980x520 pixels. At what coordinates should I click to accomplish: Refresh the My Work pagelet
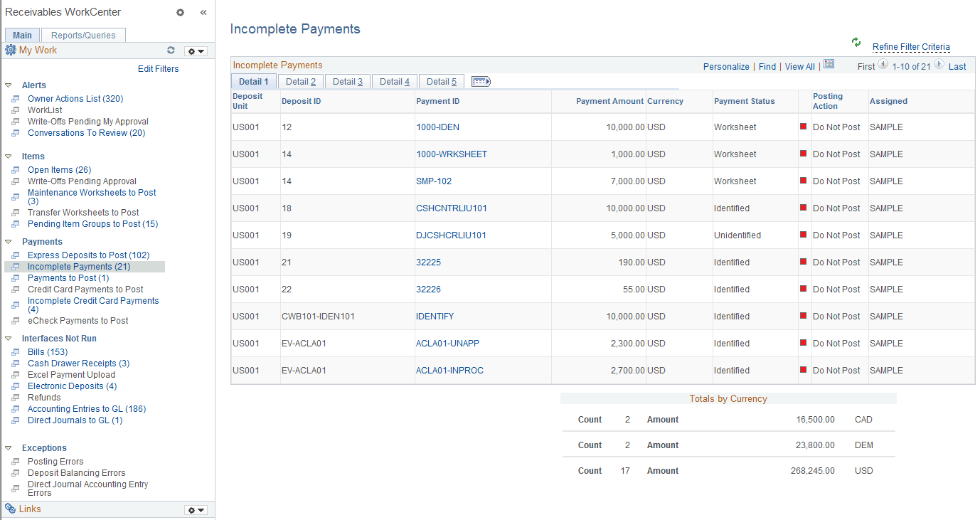click(x=171, y=50)
